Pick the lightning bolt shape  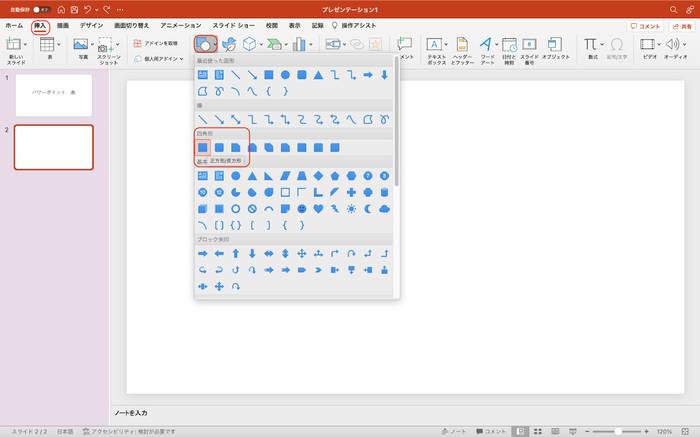(x=335, y=209)
